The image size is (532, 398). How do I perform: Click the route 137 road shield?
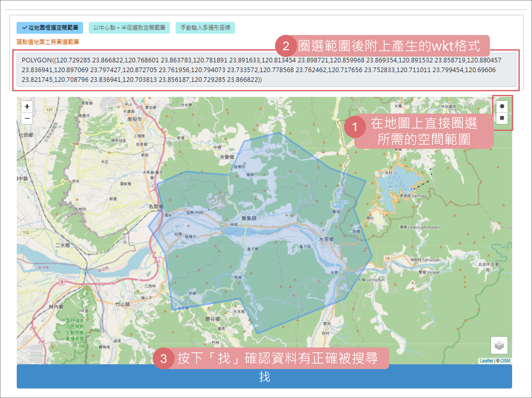click(49, 110)
